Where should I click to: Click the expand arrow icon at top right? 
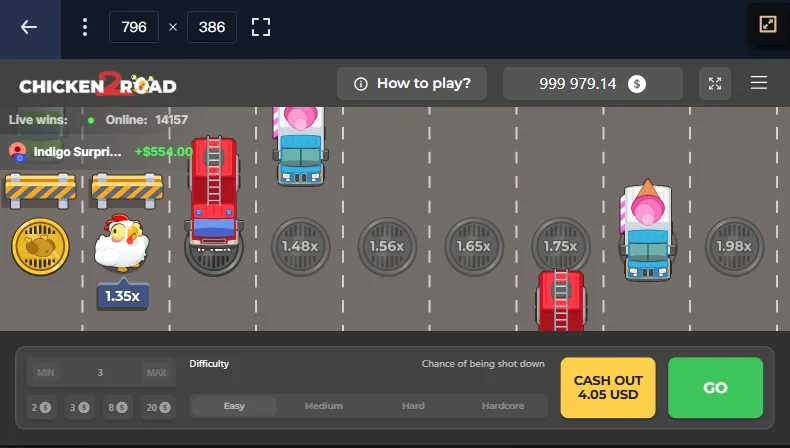click(768, 24)
